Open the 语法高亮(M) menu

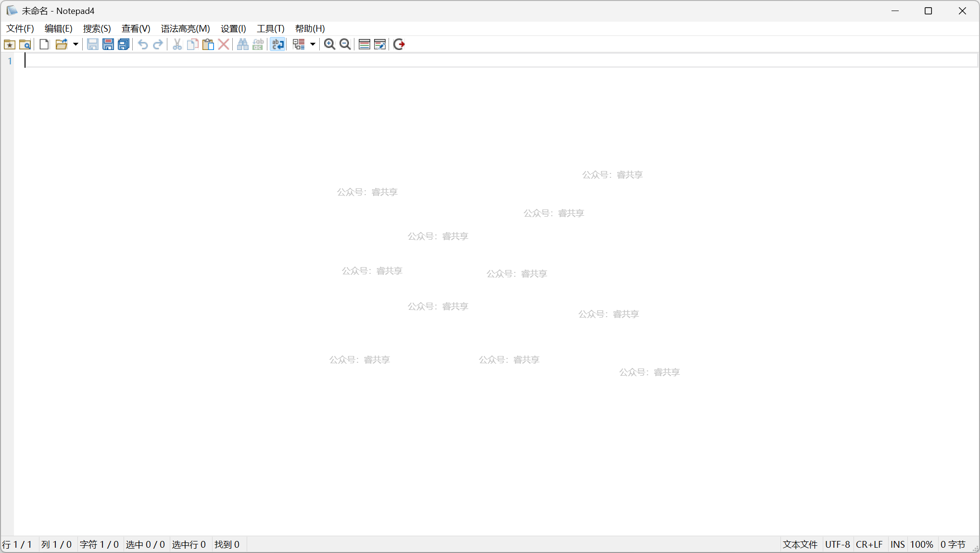pyautogui.click(x=186, y=29)
